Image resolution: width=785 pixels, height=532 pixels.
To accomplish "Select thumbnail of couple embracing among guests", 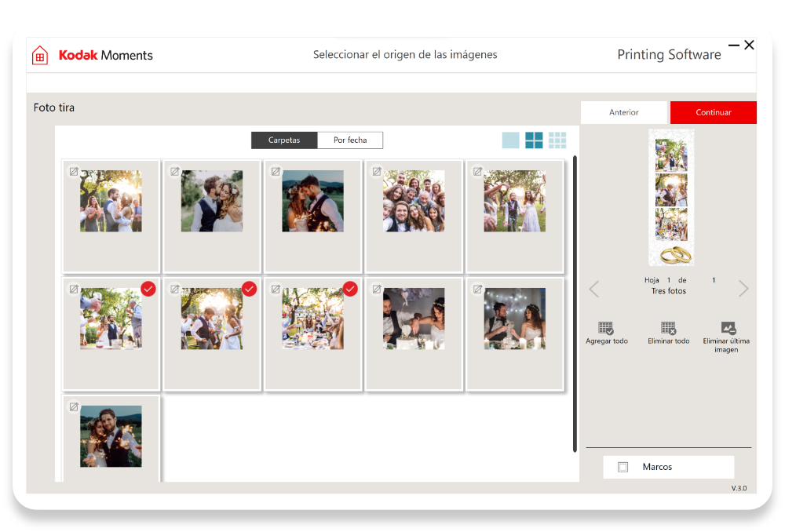I will [111, 201].
